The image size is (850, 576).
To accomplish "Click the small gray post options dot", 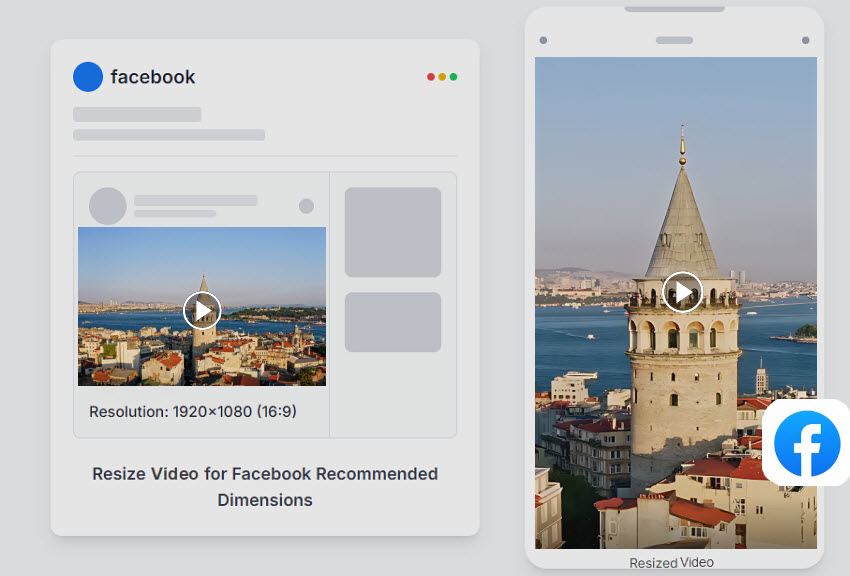I will (x=306, y=206).
